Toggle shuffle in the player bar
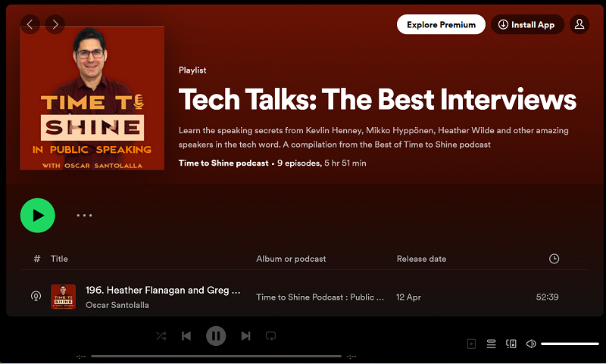The image size is (606, 364). click(x=161, y=336)
